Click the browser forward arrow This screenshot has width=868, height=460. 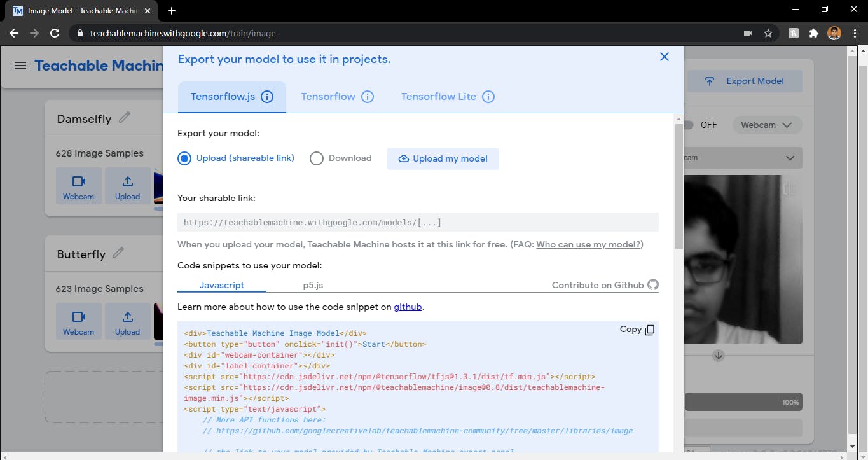(34, 33)
